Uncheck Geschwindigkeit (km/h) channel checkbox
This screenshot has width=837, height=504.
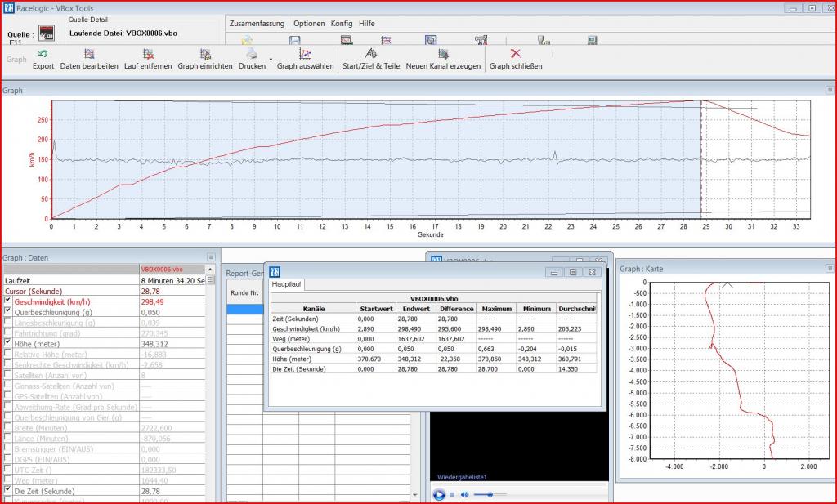[x=8, y=301]
